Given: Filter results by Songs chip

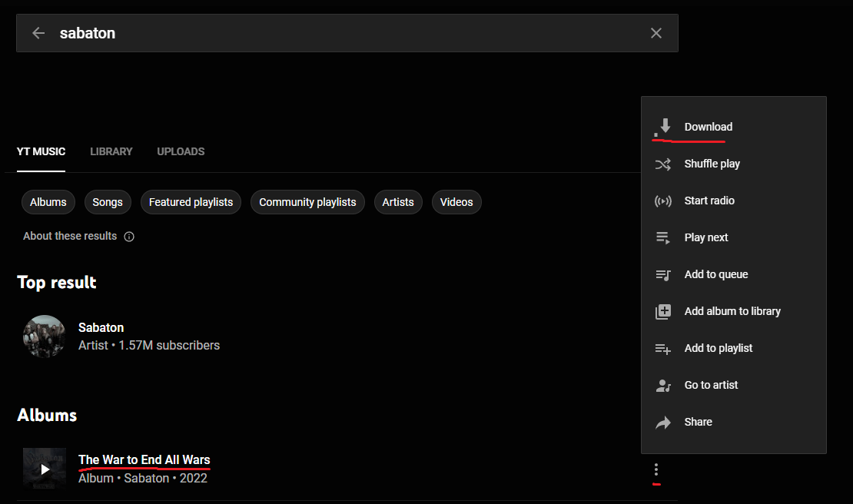Looking at the screenshot, I should coord(108,202).
